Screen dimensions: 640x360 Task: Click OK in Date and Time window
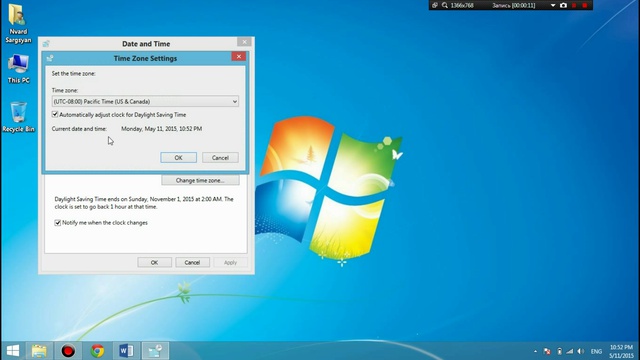coord(154,262)
